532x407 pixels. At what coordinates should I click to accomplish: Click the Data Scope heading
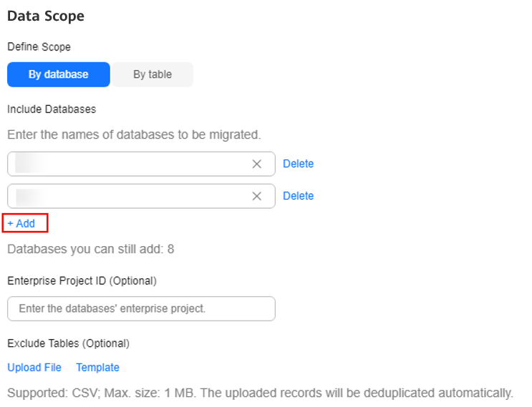[x=46, y=16]
